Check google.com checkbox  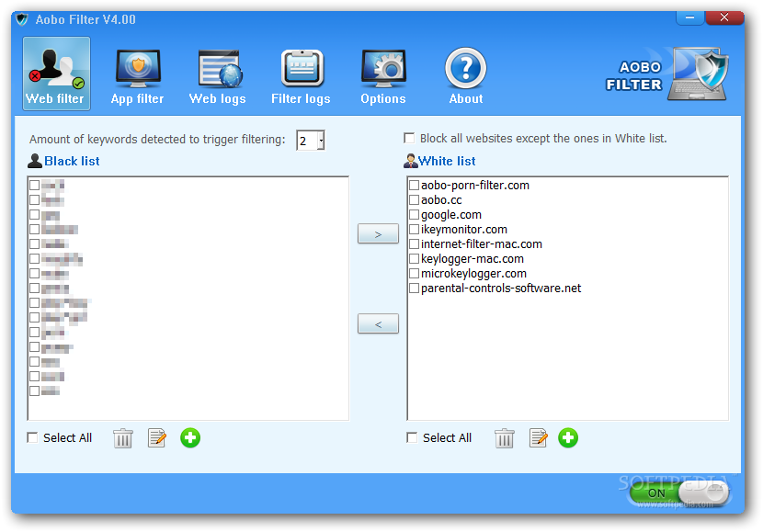tap(414, 214)
